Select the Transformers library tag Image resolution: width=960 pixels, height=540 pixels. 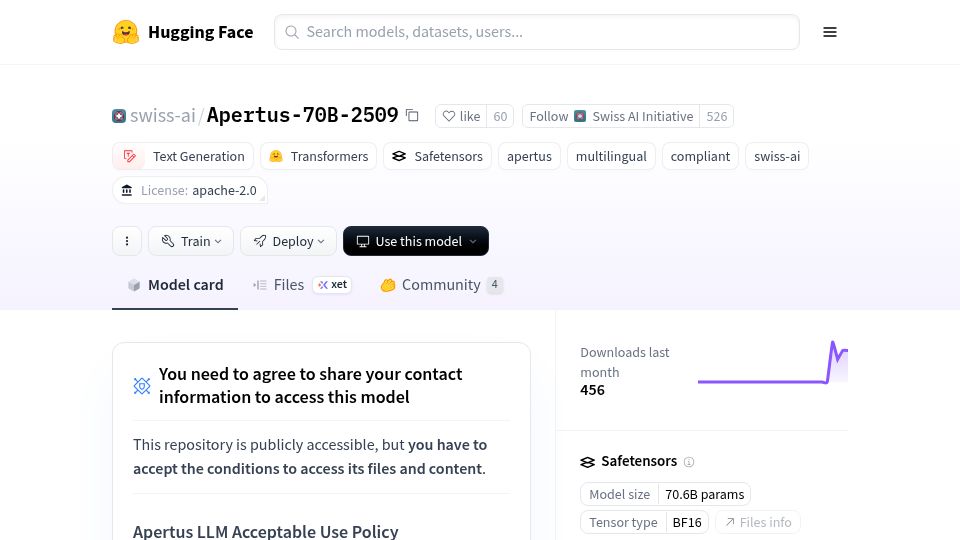point(318,156)
